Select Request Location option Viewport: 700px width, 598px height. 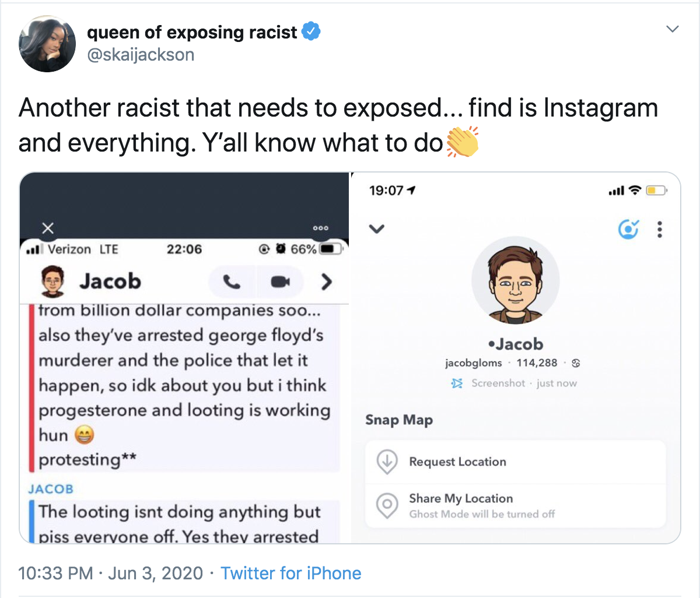(x=457, y=462)
